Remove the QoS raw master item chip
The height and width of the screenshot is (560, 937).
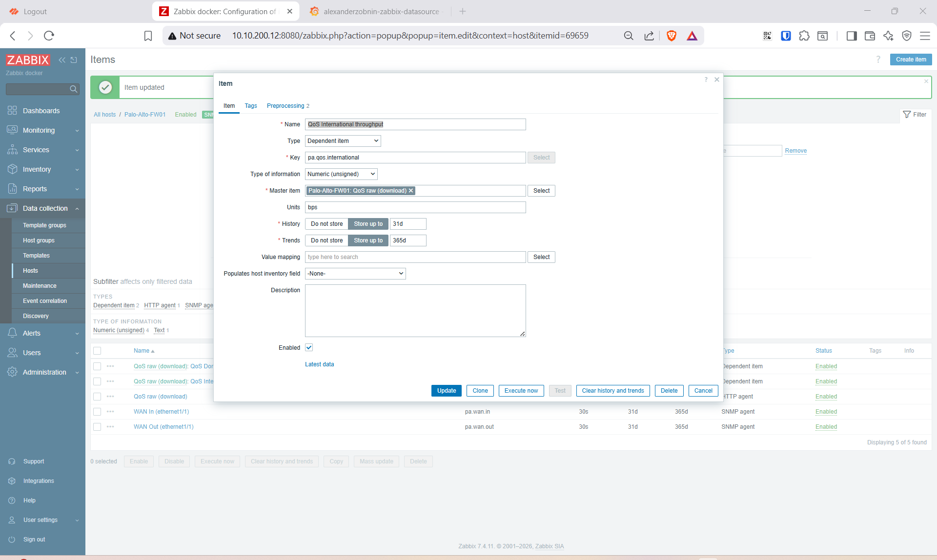click(x=411, y=191)
